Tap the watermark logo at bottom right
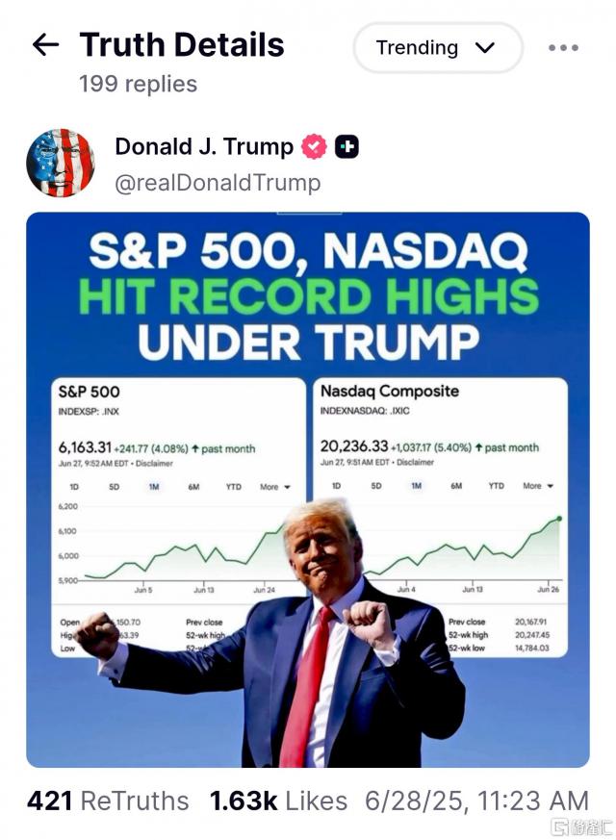The width and height of the screenshot is (616, 840). pos(580,827)
